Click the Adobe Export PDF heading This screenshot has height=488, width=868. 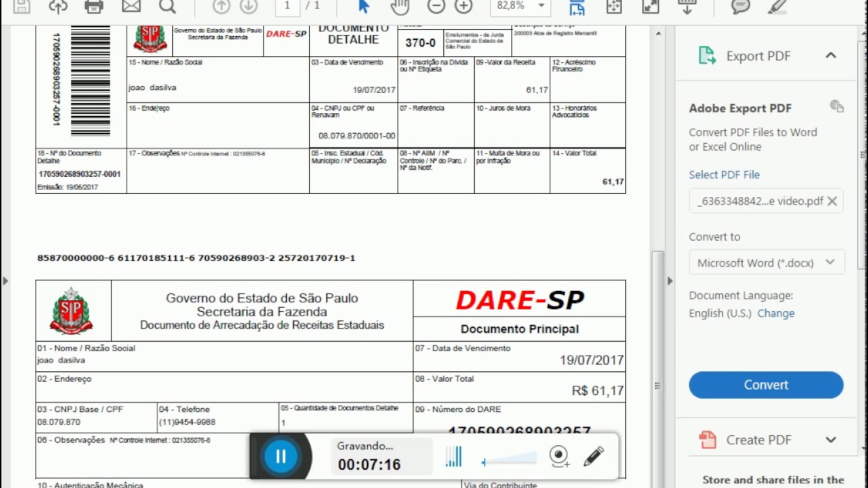741,108
